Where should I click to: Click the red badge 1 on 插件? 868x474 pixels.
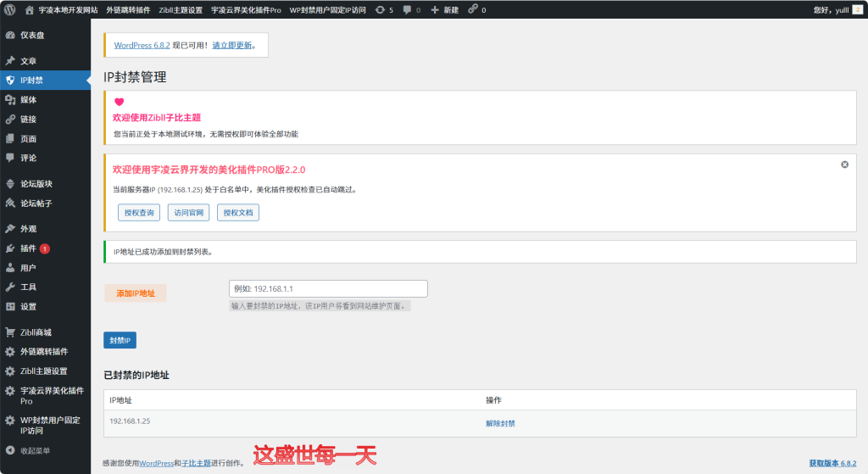click(45, 248)
